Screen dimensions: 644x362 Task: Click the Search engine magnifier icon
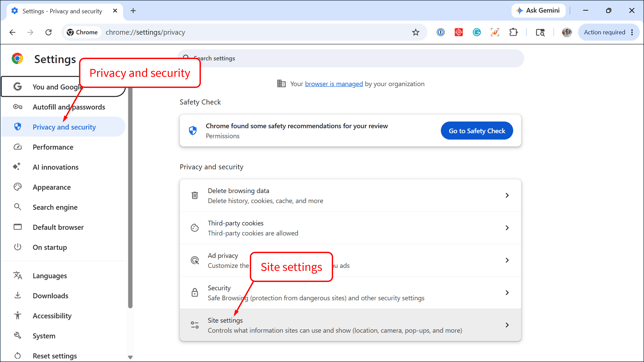(17, 207)
